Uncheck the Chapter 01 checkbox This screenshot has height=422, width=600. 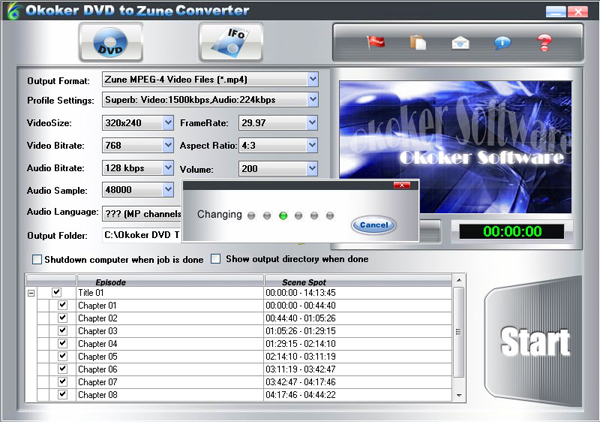click(63, 305)
